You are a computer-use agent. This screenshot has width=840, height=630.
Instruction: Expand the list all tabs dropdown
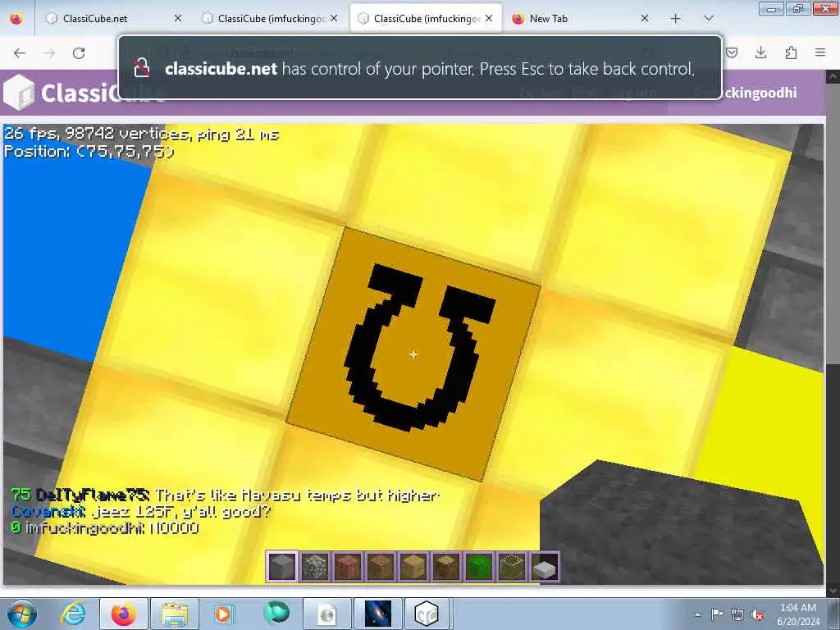point(708,19)
